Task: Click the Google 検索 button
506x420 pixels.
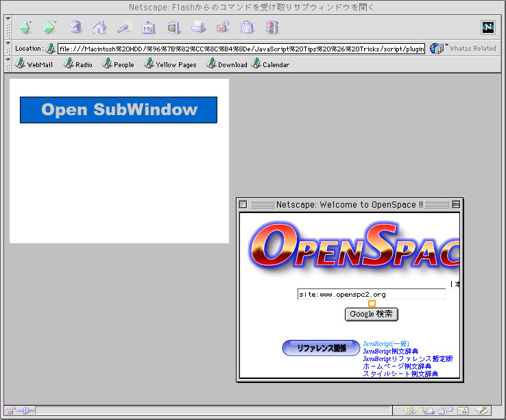Action: (372, 314)
